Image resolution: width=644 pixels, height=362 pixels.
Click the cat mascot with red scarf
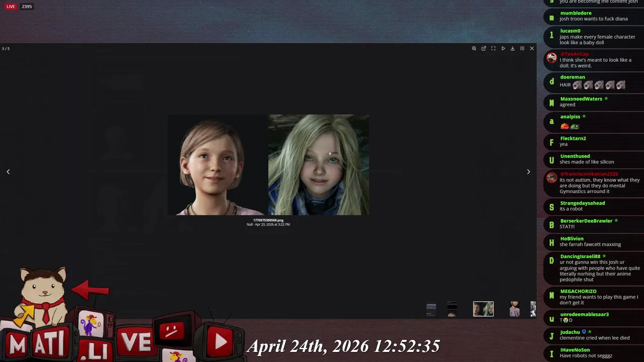[x=43, y=296]
